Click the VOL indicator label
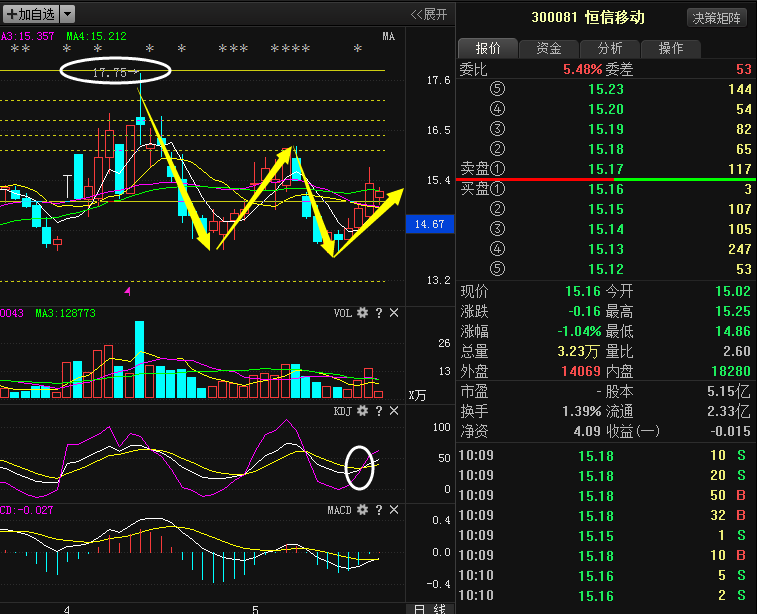 pos(343,313)
